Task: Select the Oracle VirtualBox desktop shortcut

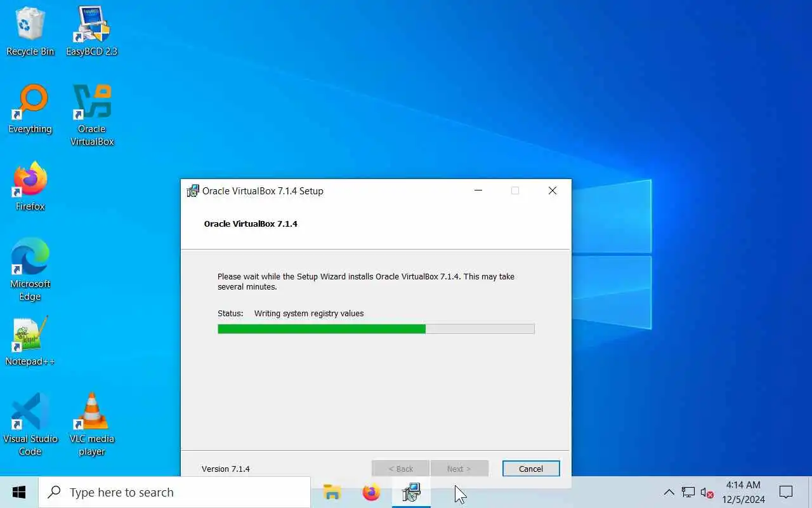Action: (x=92, y=115)
